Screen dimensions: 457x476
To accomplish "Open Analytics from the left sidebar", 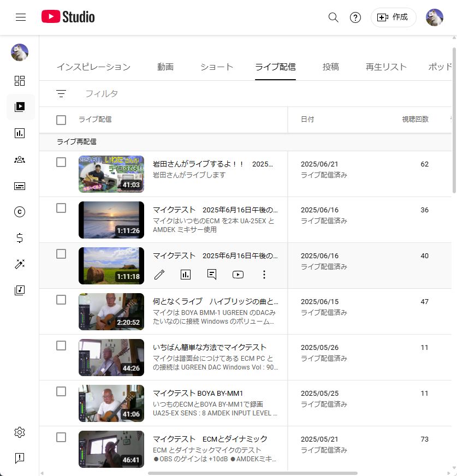I will click(20, 133).
